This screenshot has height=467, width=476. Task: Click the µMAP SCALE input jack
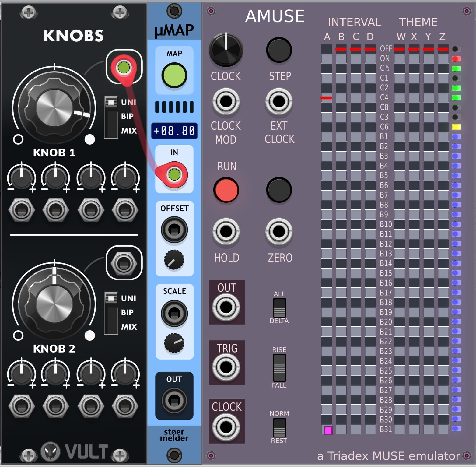tap(174, 313)
